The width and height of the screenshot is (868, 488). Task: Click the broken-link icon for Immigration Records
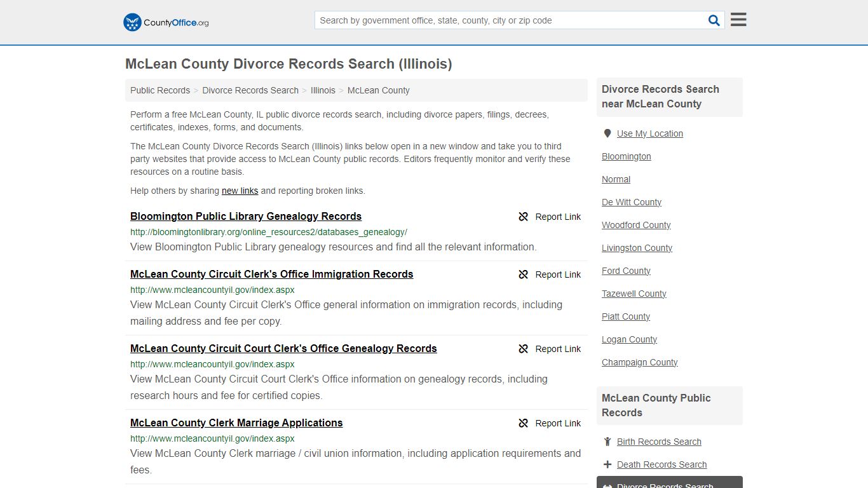tap(523, 274)
